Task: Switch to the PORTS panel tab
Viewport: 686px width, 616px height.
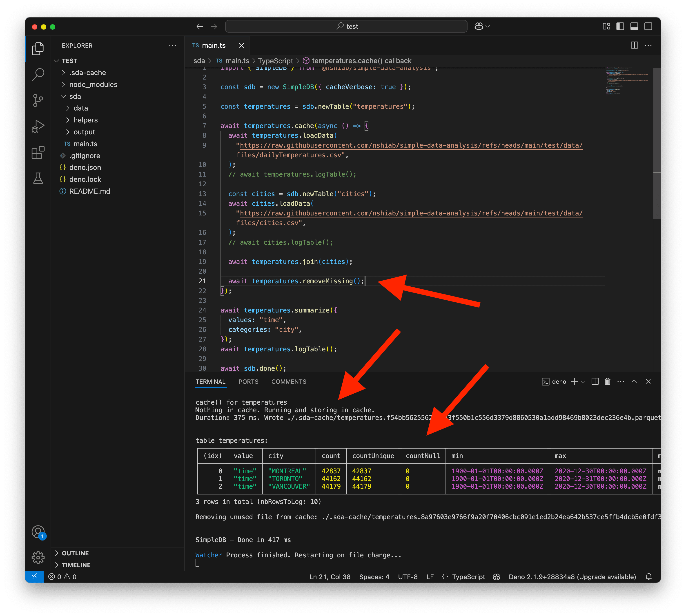Action: coord(248,382)
